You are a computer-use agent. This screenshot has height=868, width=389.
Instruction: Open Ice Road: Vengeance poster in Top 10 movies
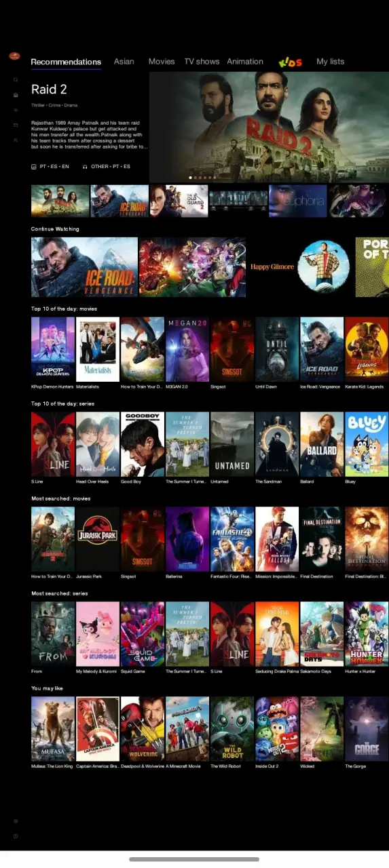(322, 349)
